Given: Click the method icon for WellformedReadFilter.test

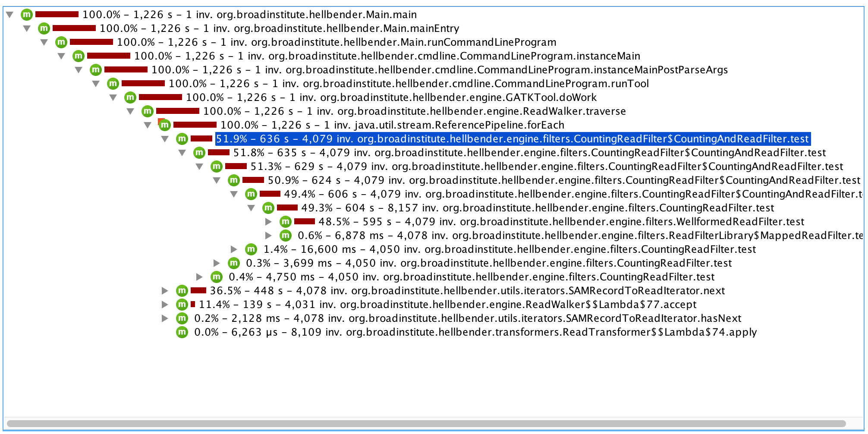Looking at the screenshot, I should pos(285,222).
